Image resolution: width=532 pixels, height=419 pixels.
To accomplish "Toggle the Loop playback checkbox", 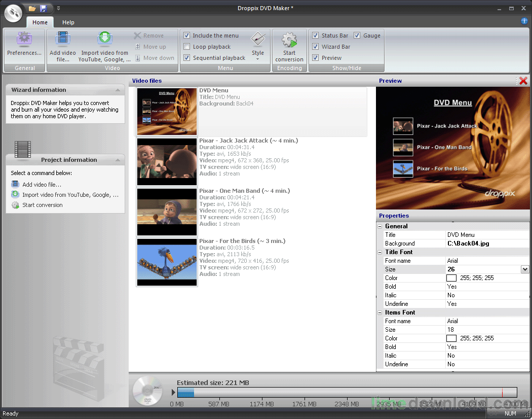I will coord(187,47).
